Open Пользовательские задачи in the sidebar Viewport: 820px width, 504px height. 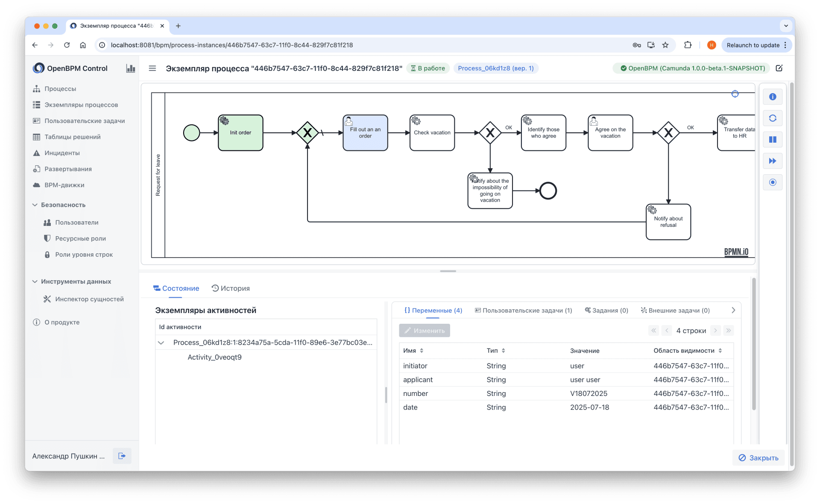(x=85, y=121)
